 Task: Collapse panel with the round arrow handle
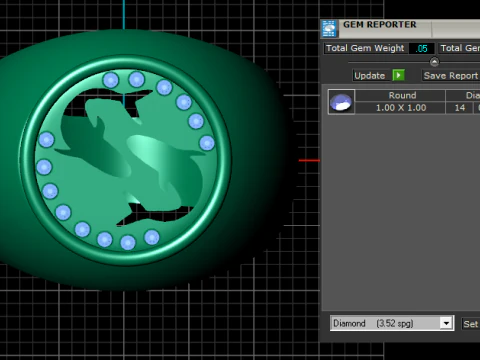click(x=434, y=62)
